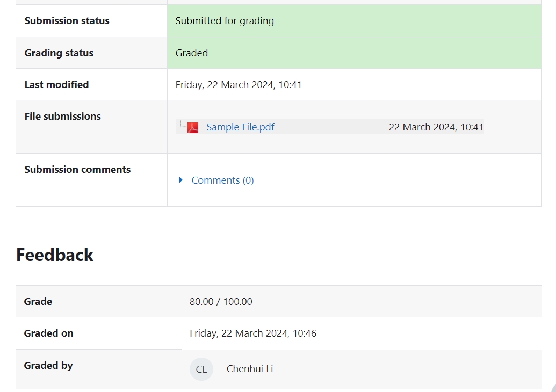This screenshot has height=392, width=556.
Task: Select the grader name Chenhui Li
Action: click(x=250, y=369)
